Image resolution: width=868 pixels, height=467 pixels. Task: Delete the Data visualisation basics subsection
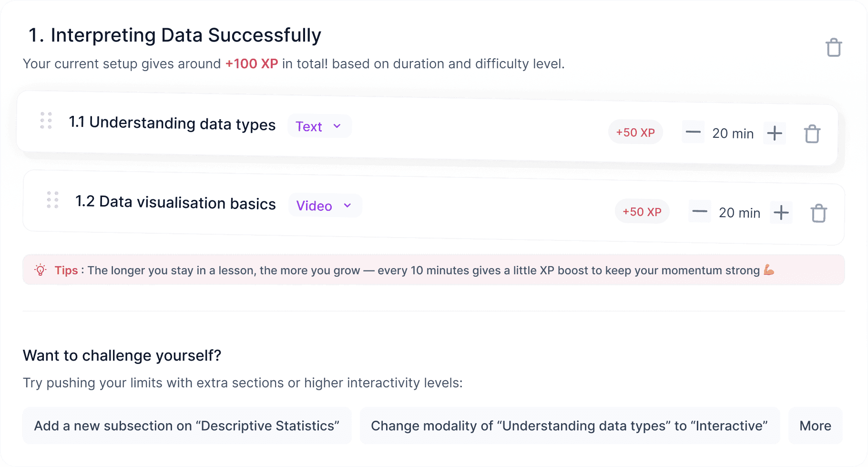point(818,213)
